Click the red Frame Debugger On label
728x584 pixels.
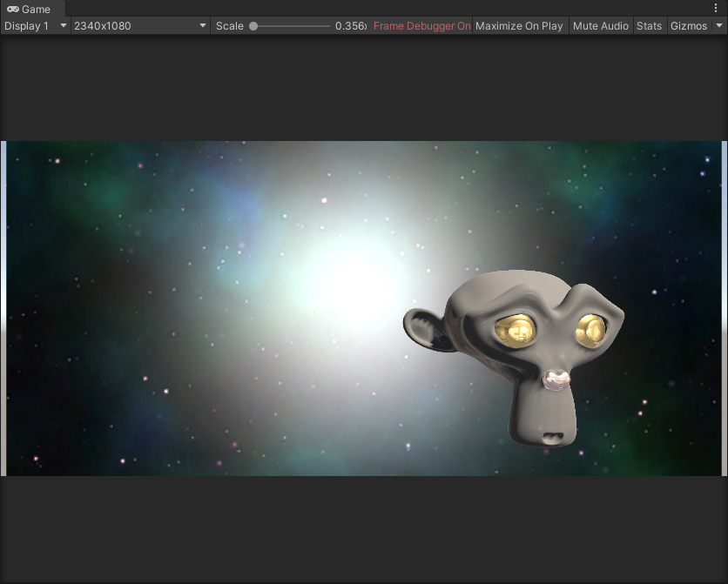click(421, 26)
